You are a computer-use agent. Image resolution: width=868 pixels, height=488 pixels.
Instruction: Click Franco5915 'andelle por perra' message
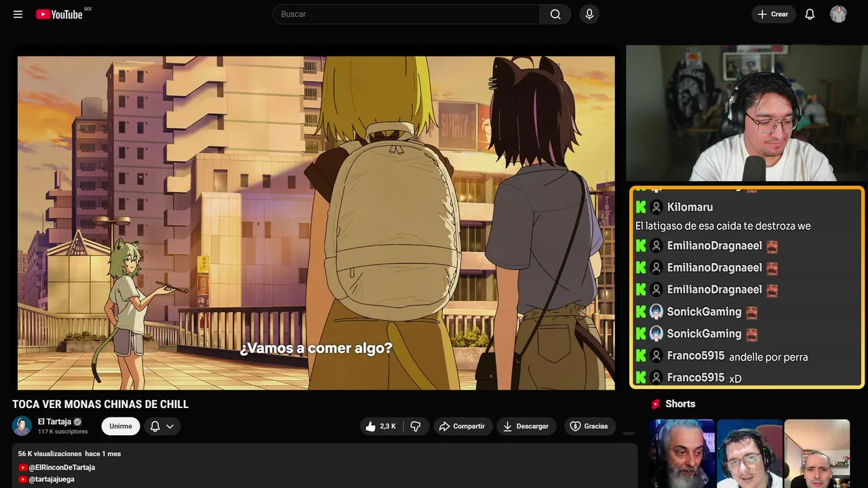(768, 357)
